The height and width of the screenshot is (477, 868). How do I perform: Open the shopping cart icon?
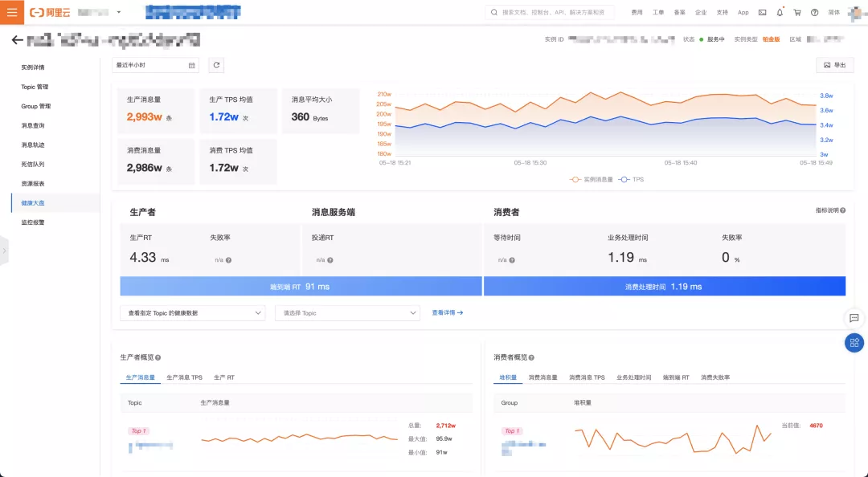pyautogui.click(x=797, y=12)
